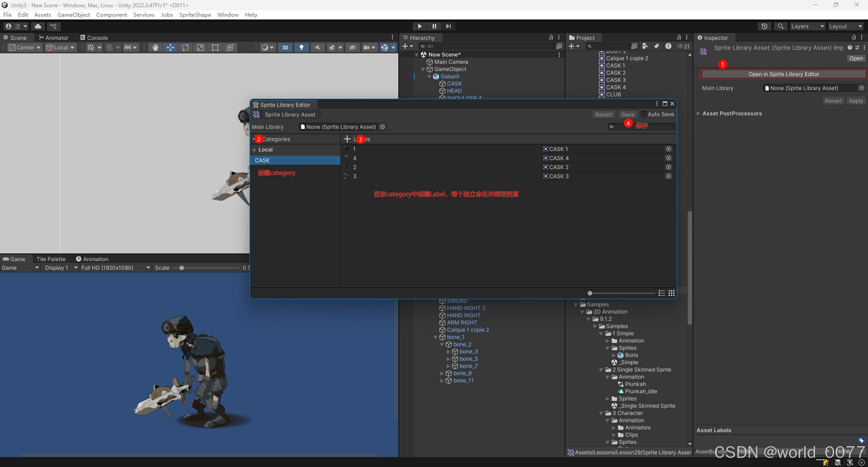The height and width of the screenshot is (467, 868).
Task: Select the Hand tool in the toolbar
Action: click(155, 47)
